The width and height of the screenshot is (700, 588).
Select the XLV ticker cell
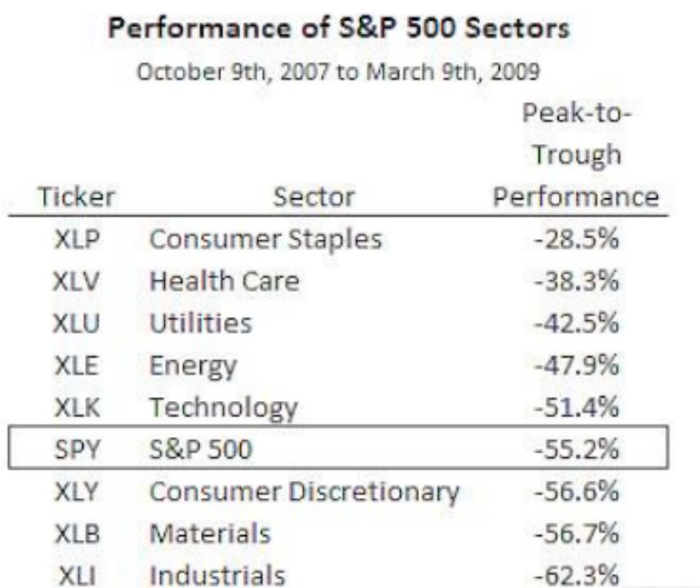coord(76,281)
